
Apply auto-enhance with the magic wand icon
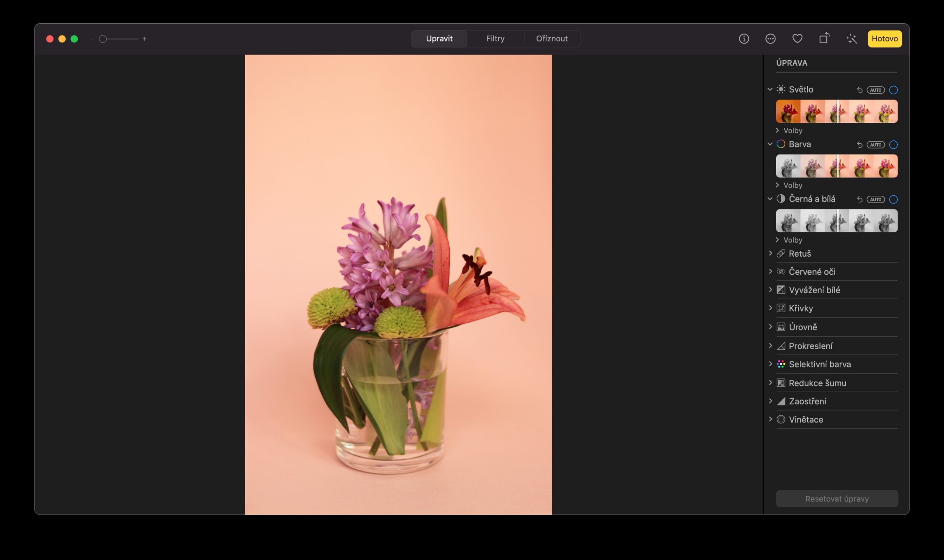pyautogui.click(x=851, y=38)
